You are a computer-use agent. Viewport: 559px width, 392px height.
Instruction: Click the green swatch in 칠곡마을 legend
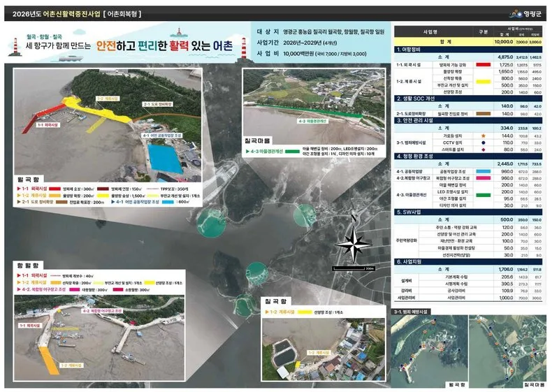(x=292, y=152)
